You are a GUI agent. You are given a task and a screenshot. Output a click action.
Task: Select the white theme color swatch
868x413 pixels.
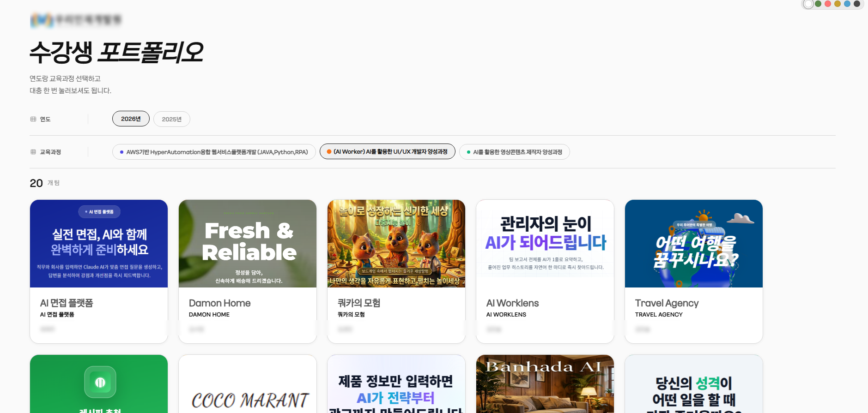point(808,4)
